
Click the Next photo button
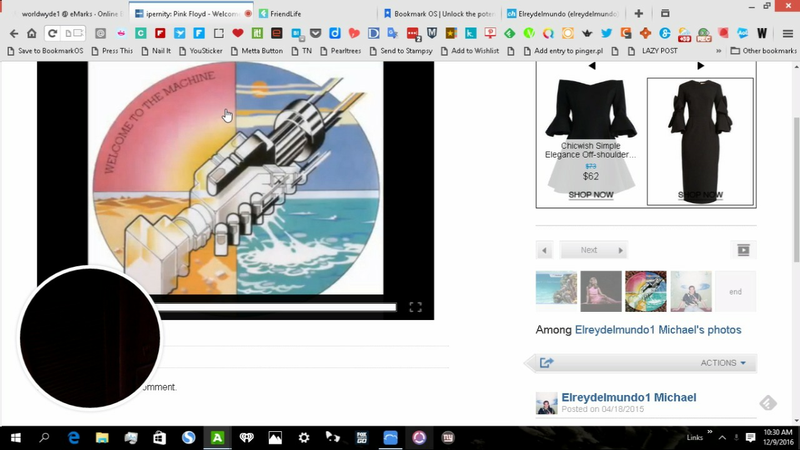tap(593, 250)
